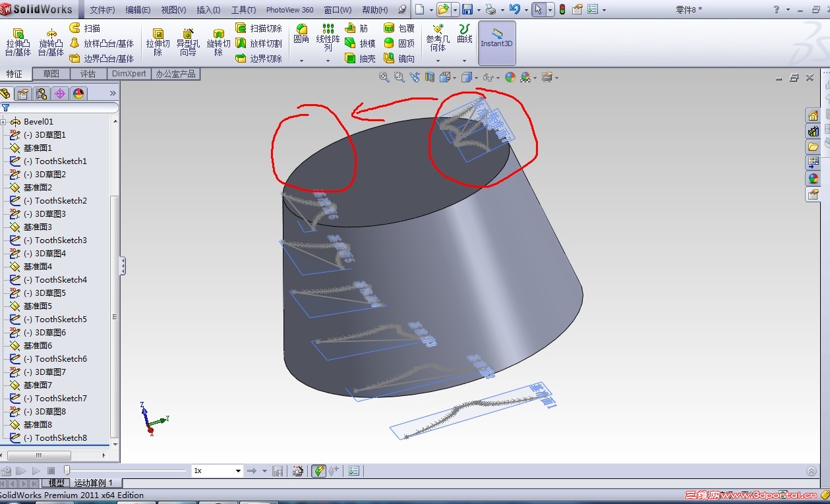Open the 参考几何体 reference geometry tool

tap(438, 38)
